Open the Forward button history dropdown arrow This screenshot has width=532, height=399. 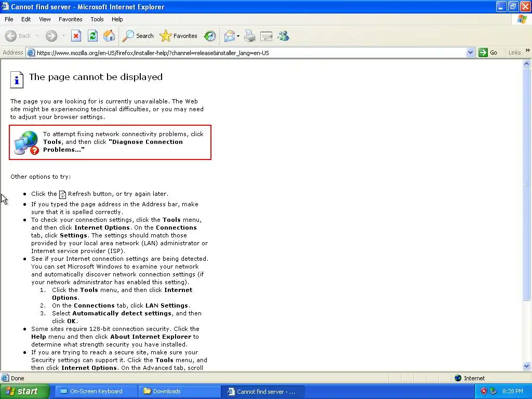[x=63, y=36]
